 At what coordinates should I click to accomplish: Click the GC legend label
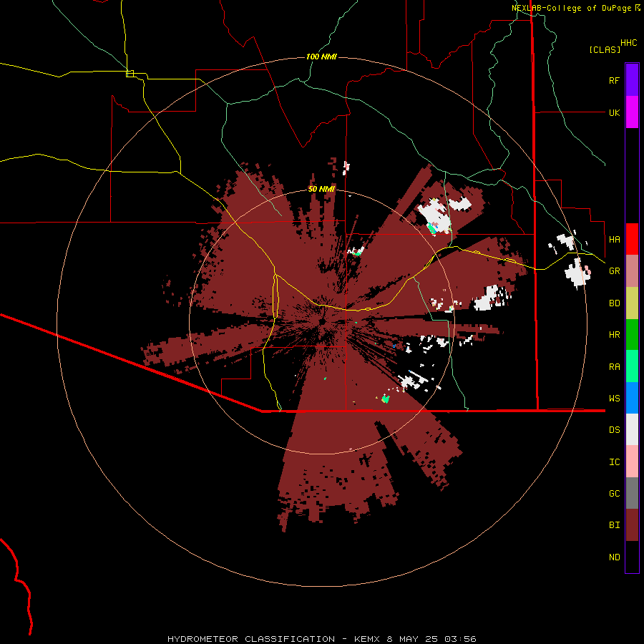click(614, 493)
